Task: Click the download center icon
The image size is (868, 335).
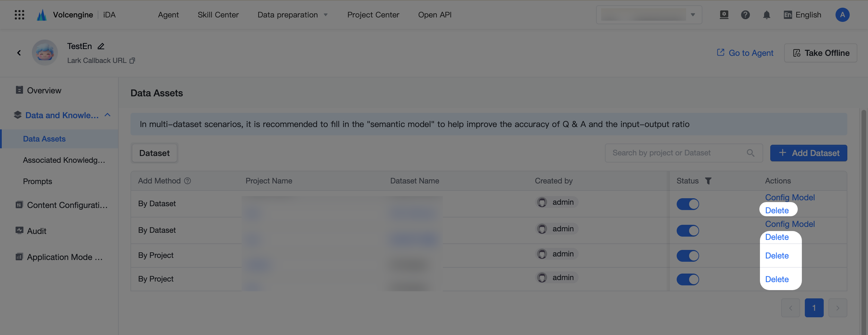Action: point(724,15)
